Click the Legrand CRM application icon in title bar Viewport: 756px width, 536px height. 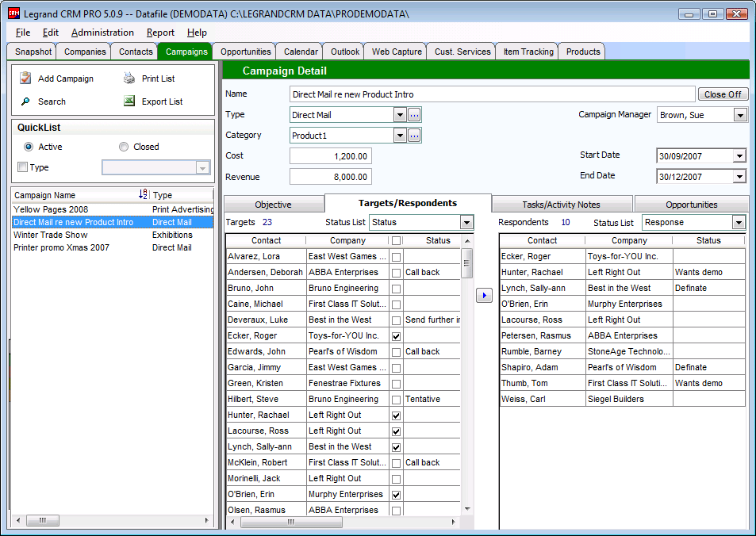tap(13, 13)
